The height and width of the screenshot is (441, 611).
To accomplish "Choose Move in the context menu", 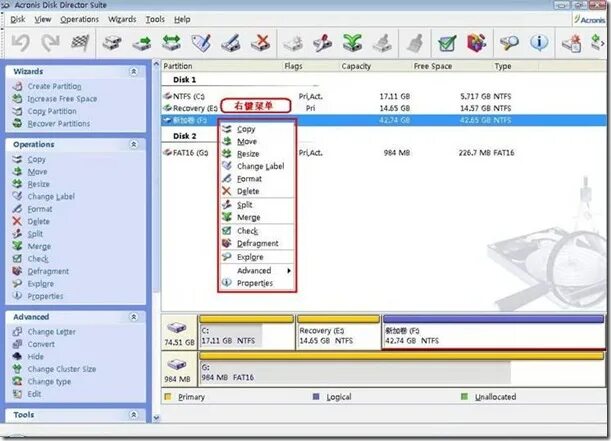I will [256, 141].
